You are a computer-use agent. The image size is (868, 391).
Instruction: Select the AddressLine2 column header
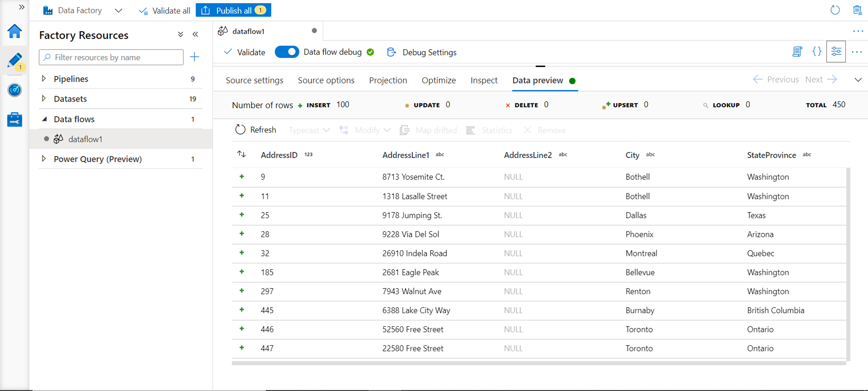pos(528,155)
